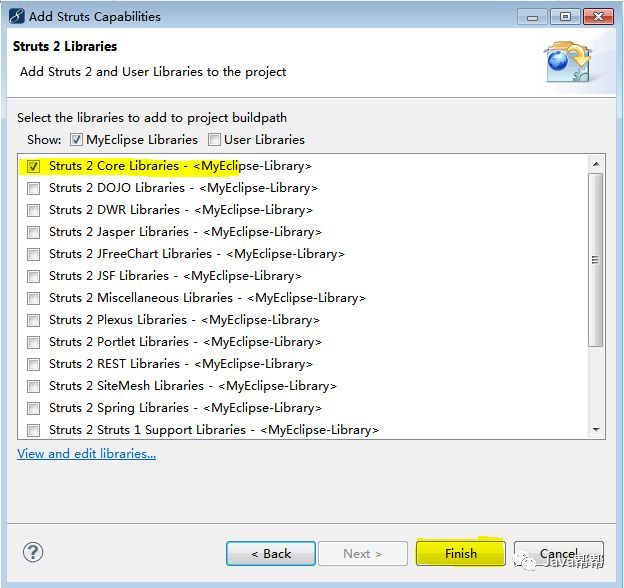Go back with the Back button
The image size is (624, 588).
pyautogui.click(x=271, y=553)
